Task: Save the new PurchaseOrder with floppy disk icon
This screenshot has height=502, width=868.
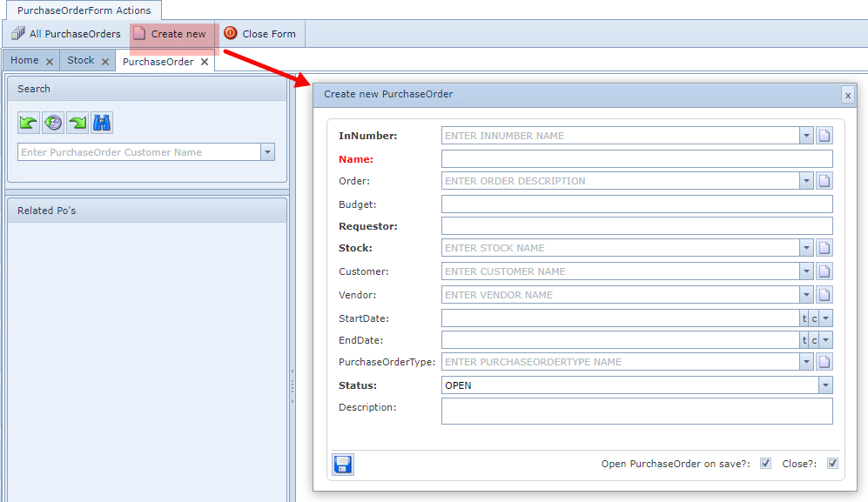Action: tap(343, 465)
